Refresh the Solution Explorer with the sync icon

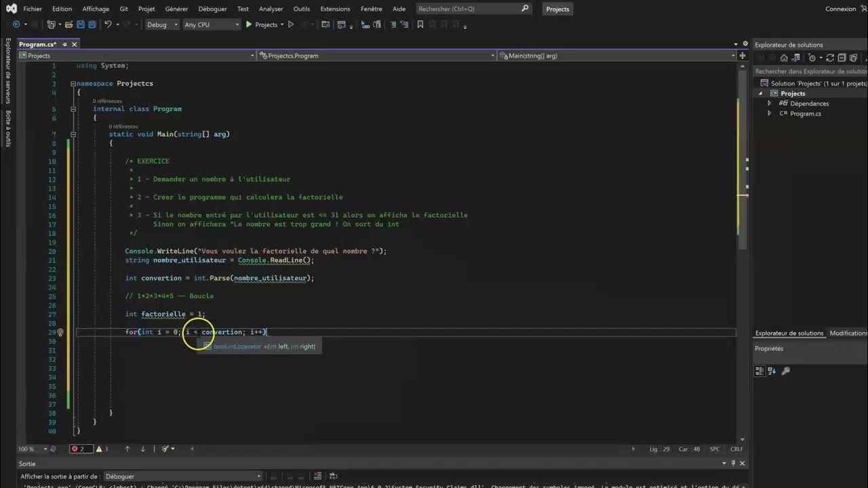point(830,58)
